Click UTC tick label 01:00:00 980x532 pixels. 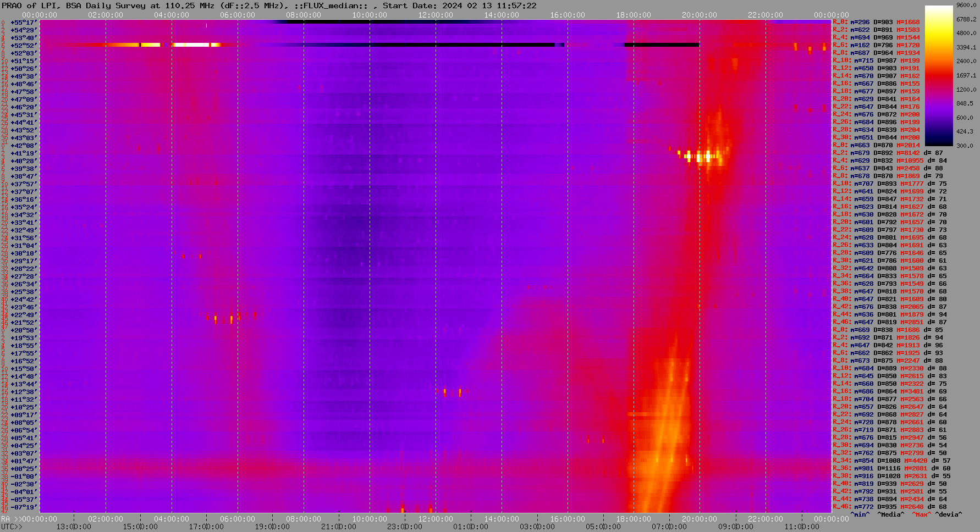tap(471, 527)
